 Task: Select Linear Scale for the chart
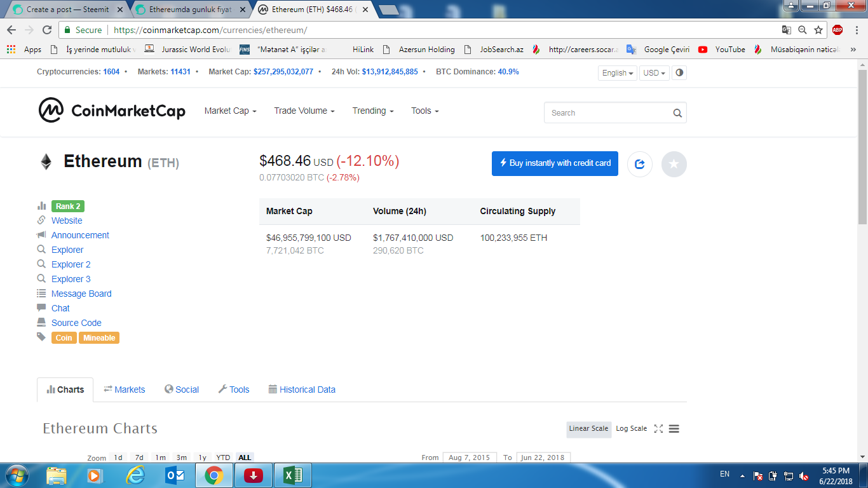[x=588, y=429]
